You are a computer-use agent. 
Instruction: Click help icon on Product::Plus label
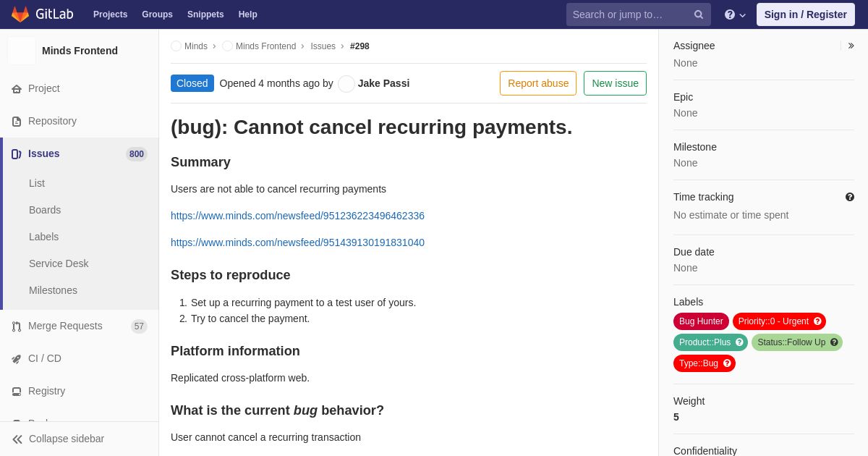739,342
